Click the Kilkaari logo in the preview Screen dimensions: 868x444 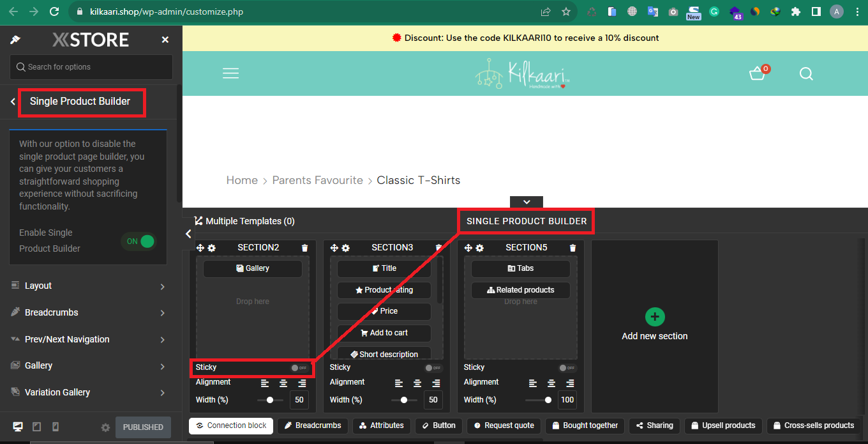click(x=522, y=74)
